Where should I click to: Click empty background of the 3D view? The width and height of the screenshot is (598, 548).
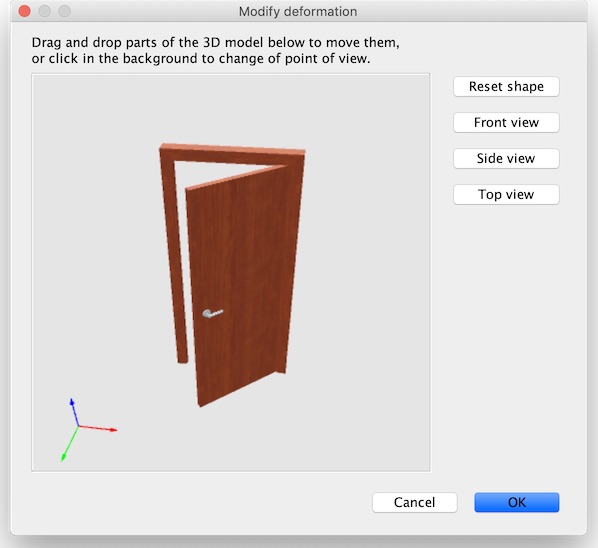pos(362,305)
